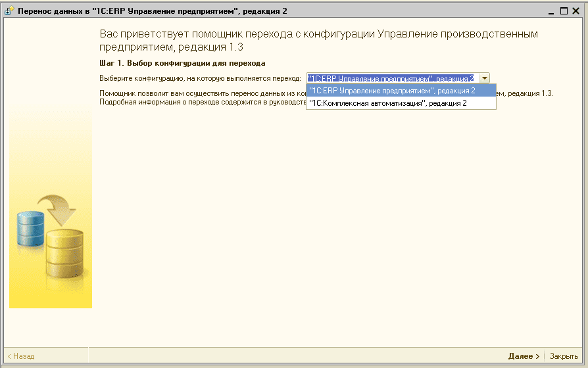Go back using the "< Назад" button

[x=21, y=356]
